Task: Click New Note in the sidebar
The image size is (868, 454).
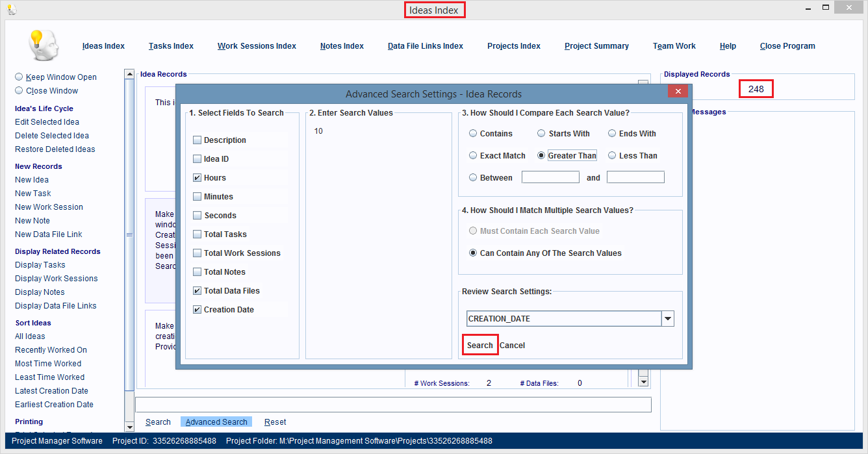Action: 32,221
